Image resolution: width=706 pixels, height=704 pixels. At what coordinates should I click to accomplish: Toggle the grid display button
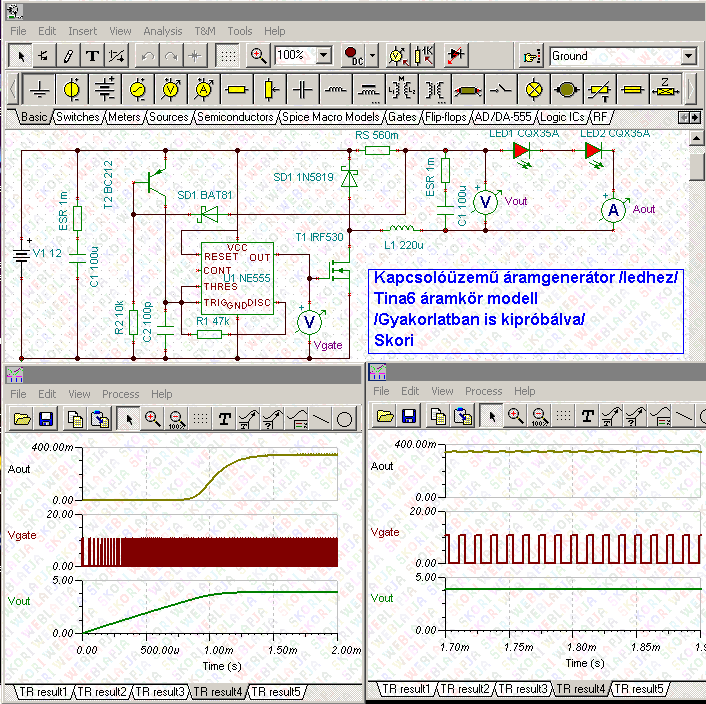(228, 55)
